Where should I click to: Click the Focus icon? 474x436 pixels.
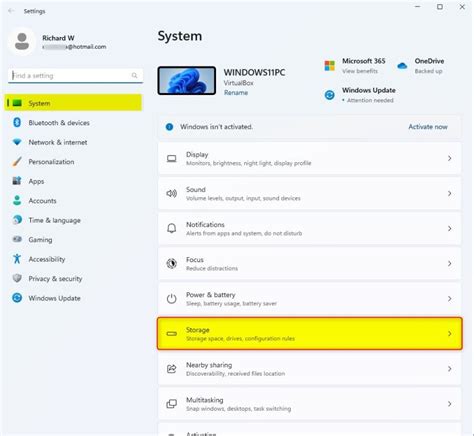[172, 263]
